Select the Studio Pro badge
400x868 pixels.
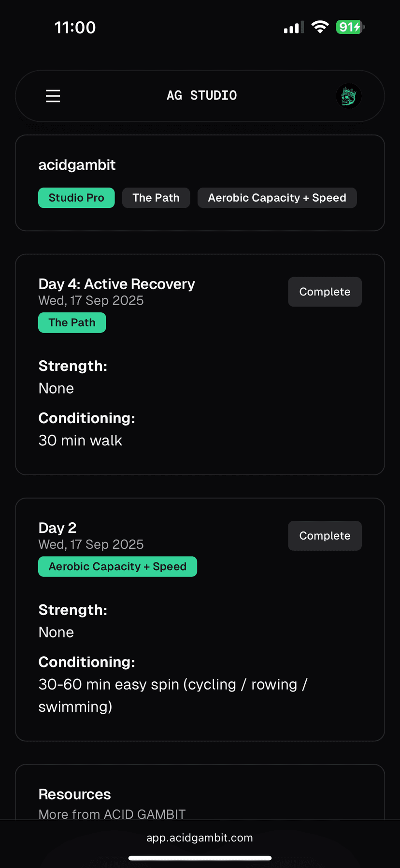pos(76,198)
